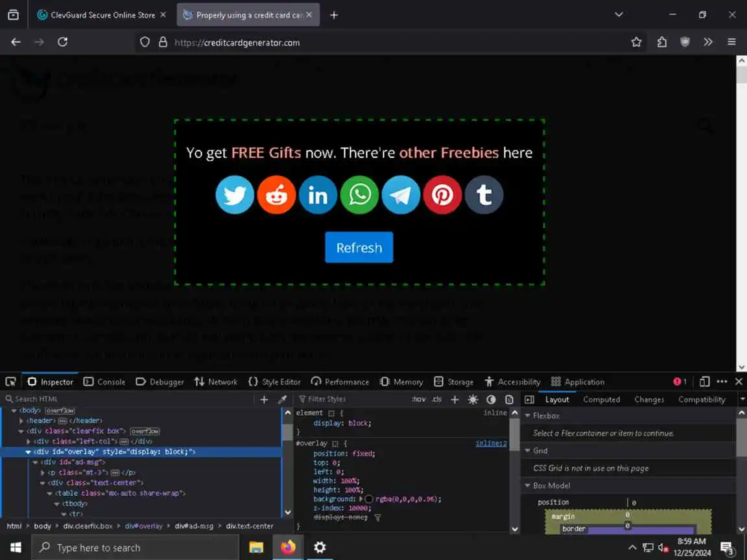This screenshot has height=560, width=747.
Task: Toggle the three-pane inspector sidebar icon
Action: point(529,399)
